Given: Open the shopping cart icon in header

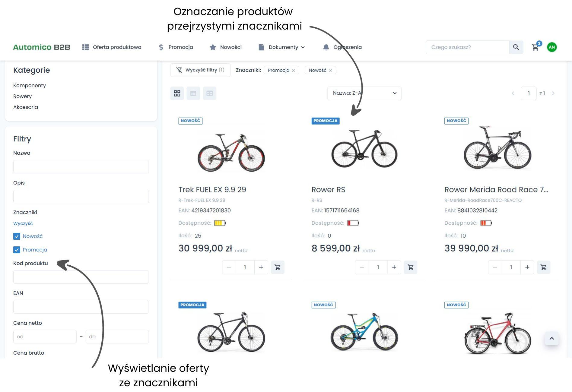Looking at the screenshot, I should [535, 47].
